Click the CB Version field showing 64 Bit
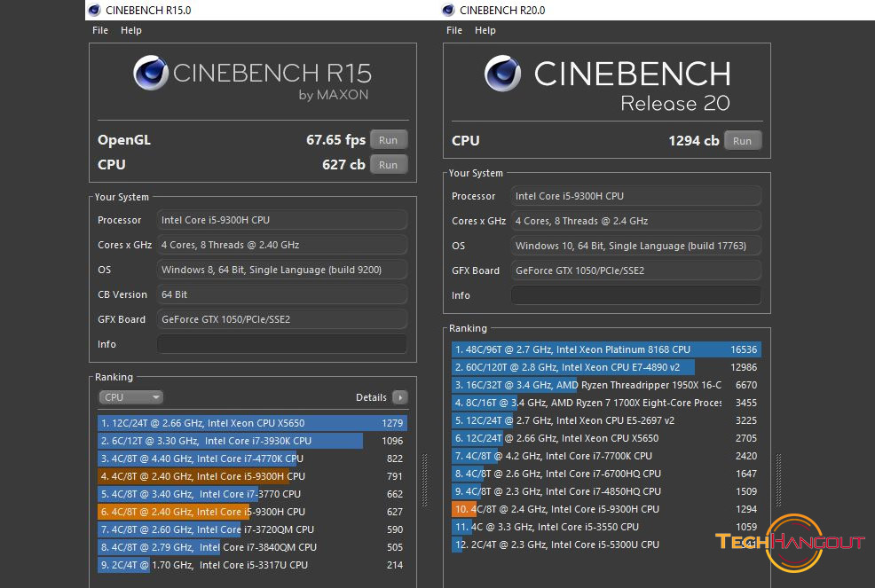The width and height of the screenshot is (875, 588). point(282,294)
